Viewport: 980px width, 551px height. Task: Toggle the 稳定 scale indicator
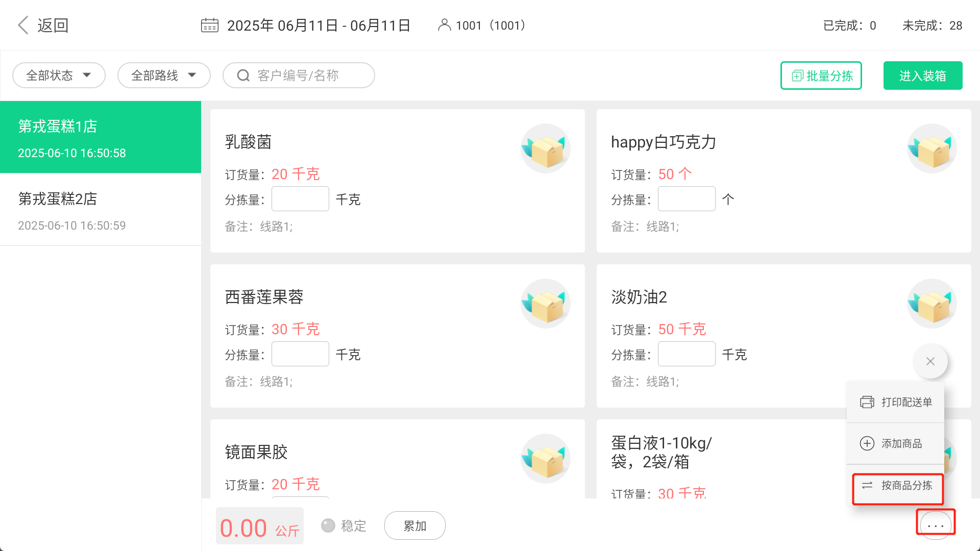pos(328,525)
